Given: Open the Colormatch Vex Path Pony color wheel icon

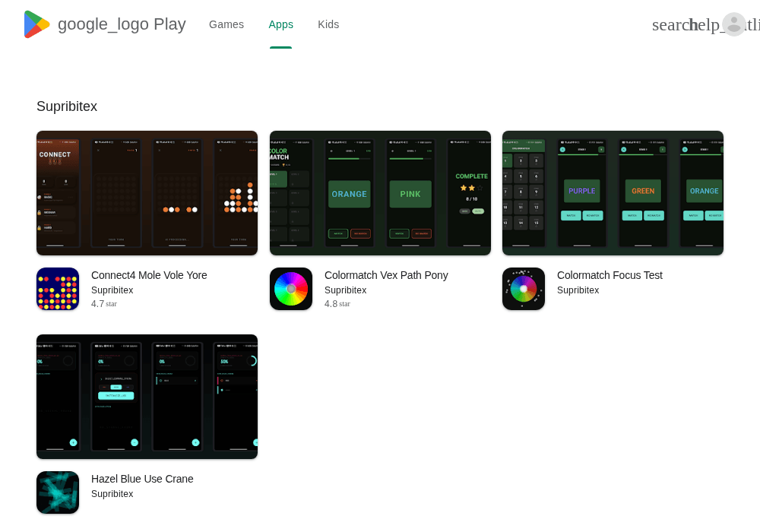Looking at the screenshot, I should (291, 289).
